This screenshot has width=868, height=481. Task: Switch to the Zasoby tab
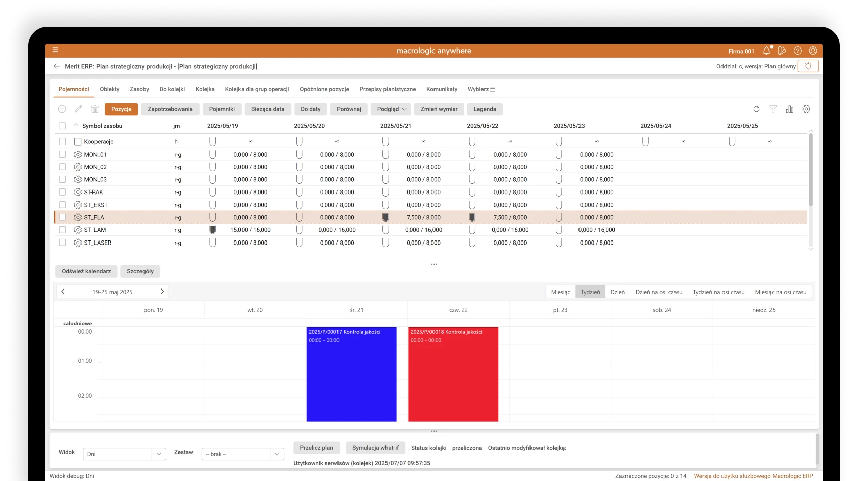[x=139, y=89]
